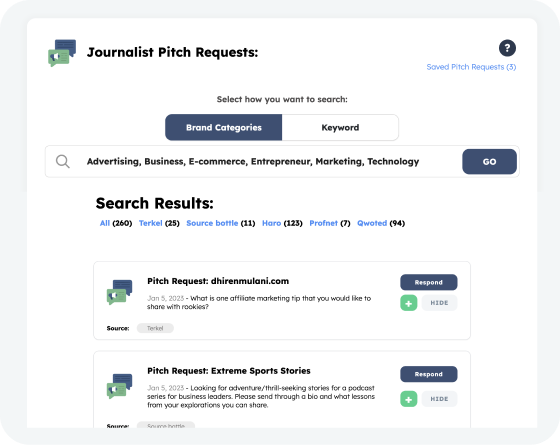Viewport: 560px width, 445px height.
Task: Filter results by Source bottle
Action: [221, 223]
